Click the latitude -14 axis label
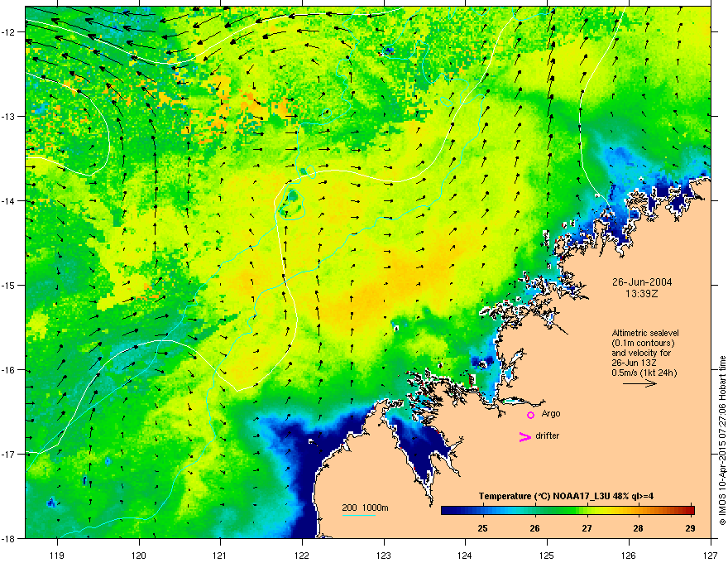The image size is (728, 563). (x=9, y=200)
